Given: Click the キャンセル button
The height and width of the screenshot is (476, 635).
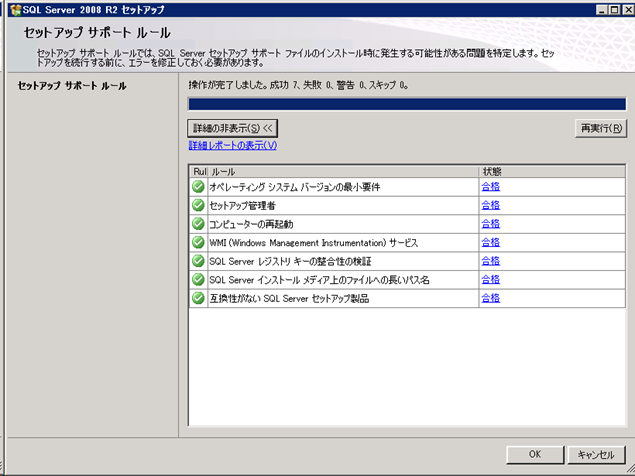Looking at the screenshot, I should pos(597,455).
